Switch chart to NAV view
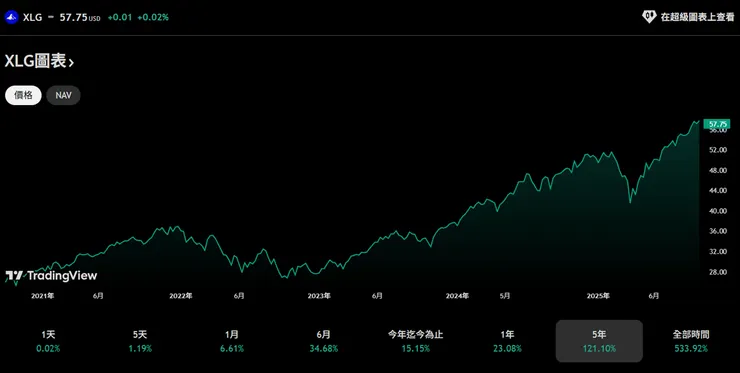This screenshot has width=740, height=373. click(63, 95)
